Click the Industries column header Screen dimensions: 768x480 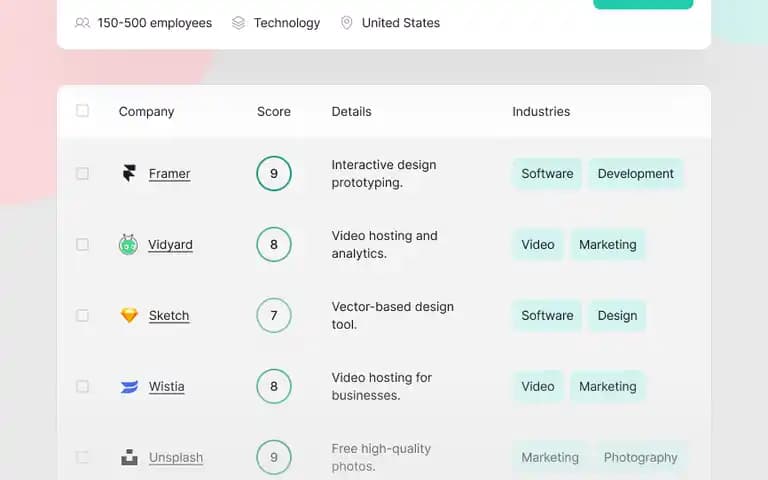pos(541,112)
